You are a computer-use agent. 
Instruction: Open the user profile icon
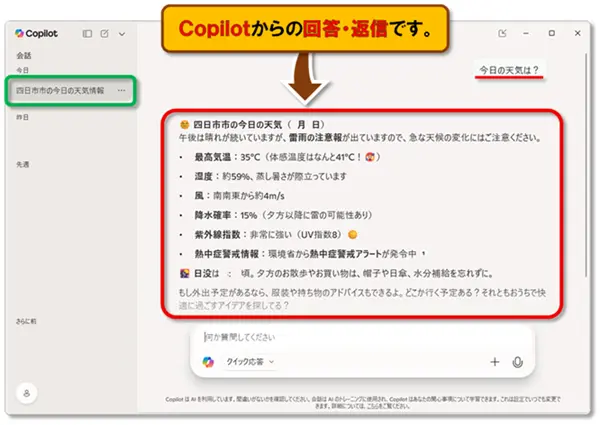[x=26, y=393]
